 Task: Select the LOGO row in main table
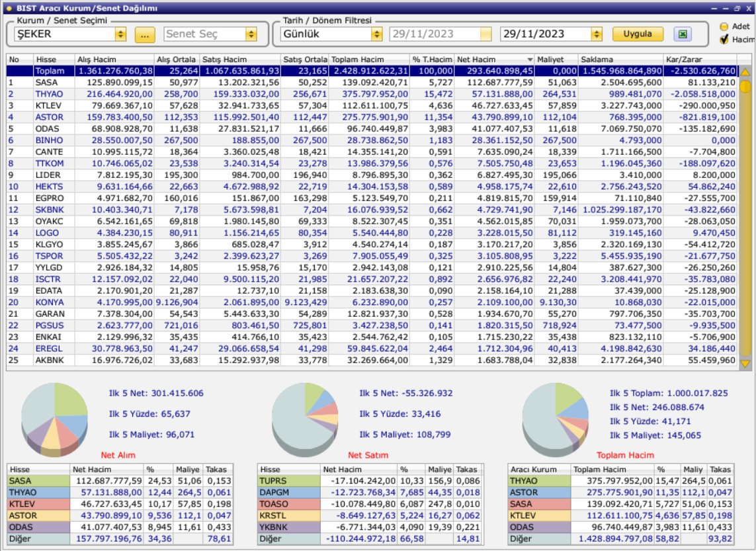(x=372, y=233)
